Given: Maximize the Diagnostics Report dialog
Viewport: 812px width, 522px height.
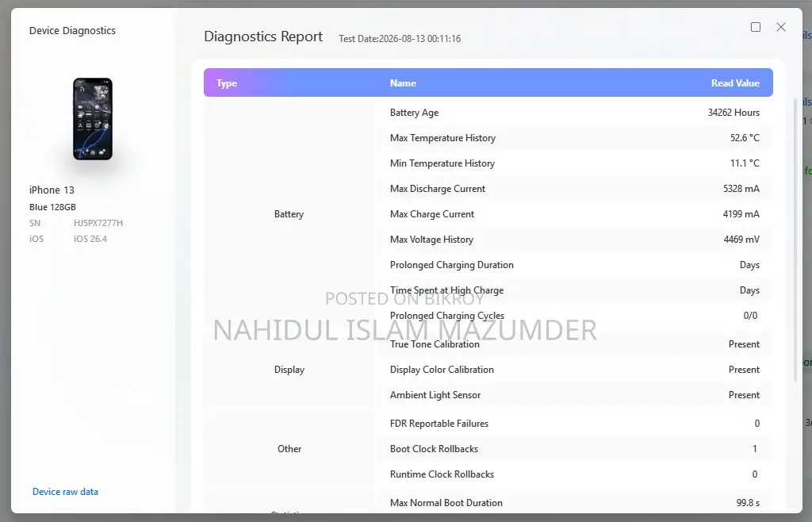Looking at the screenshot, I should [x=756, y=27].
